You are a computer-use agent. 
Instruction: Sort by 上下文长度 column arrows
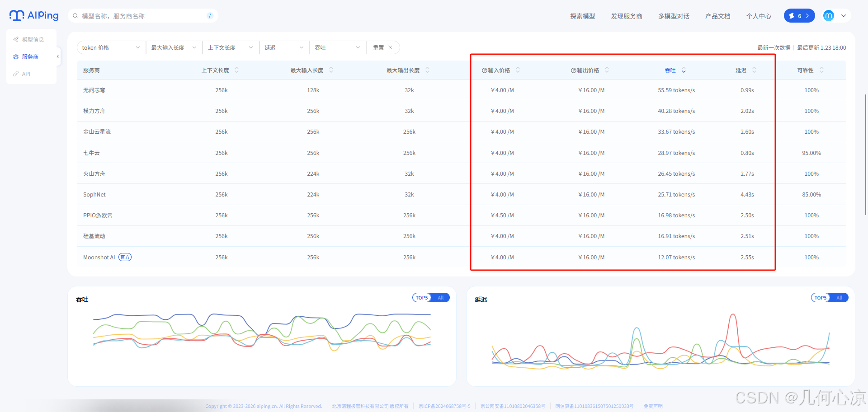(x=236, y=70)
